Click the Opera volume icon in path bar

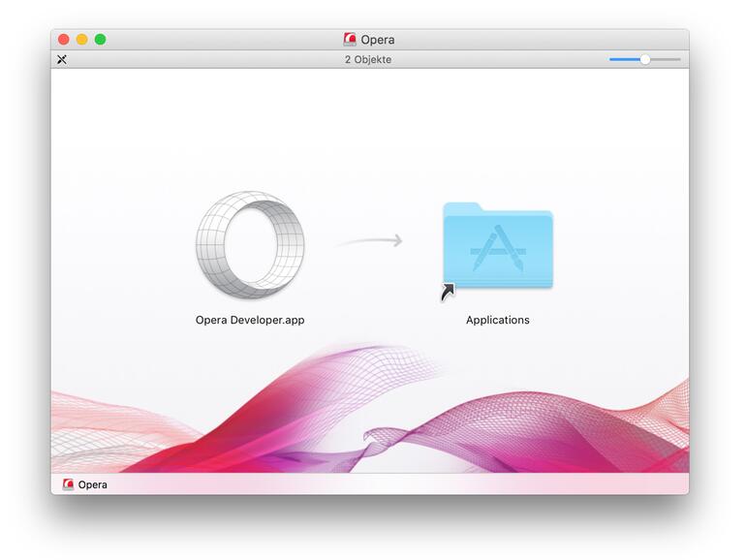68,484
